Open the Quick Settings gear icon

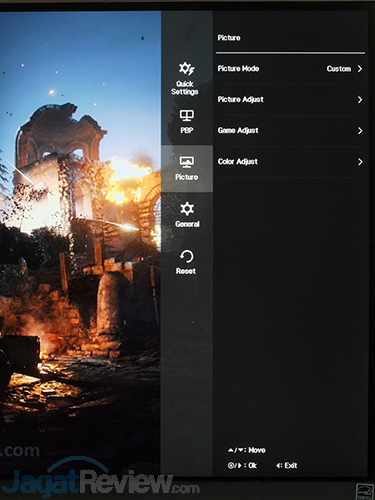(187, 69)
